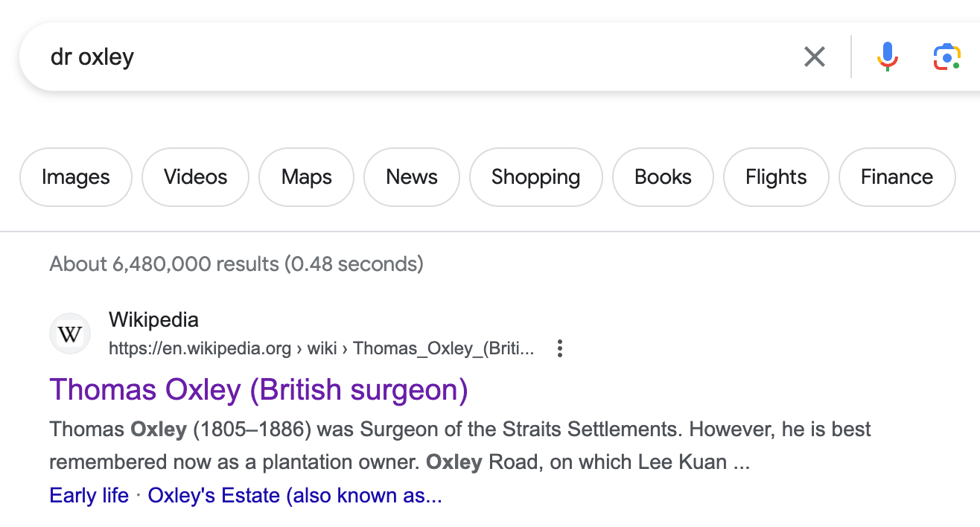Click the Early life sitelink
Image resolution: width=980 pixels, height=527 pixels.
click(x=89, y=495)
